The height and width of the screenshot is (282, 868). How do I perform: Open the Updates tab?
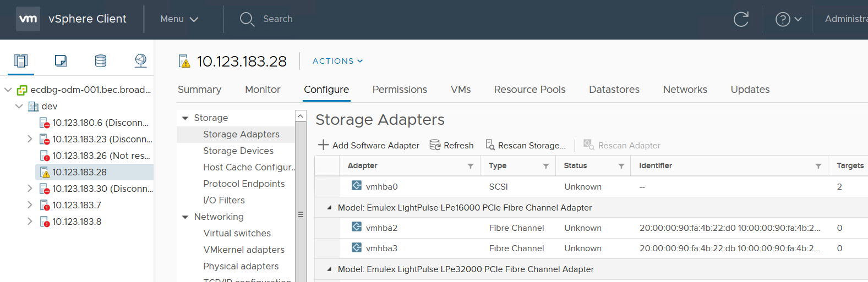(750, 90)
